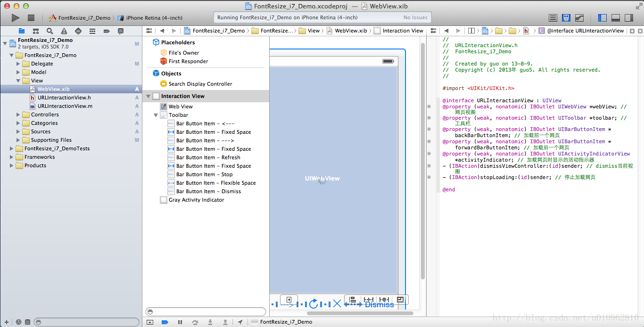
Task: Expand the Model group
Action: pyautogui.click(x=18, y=72)
